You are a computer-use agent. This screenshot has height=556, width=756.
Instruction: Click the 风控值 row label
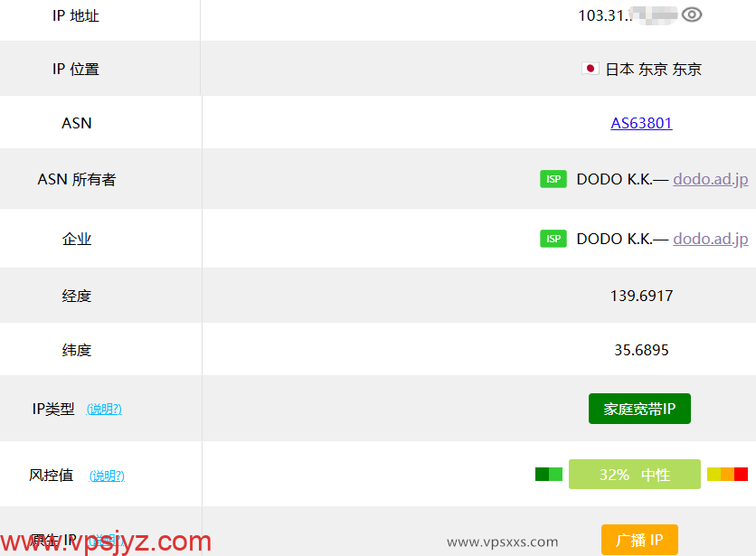pos(52,476)
